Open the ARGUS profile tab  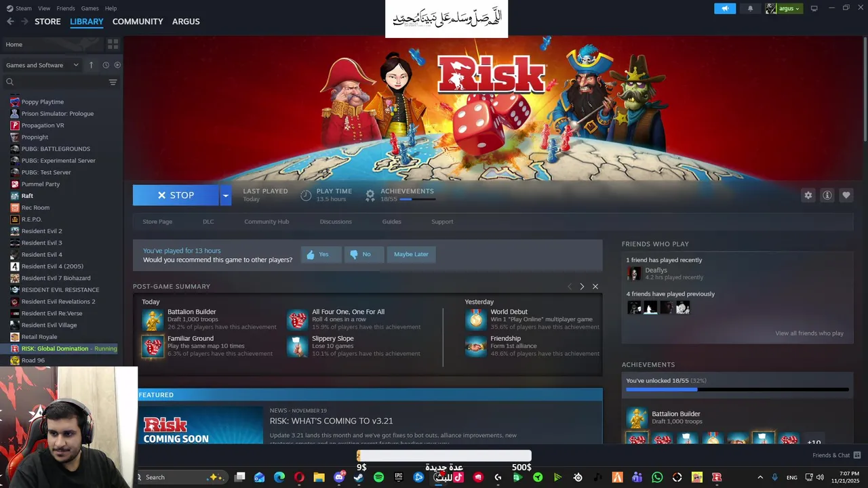186,22
